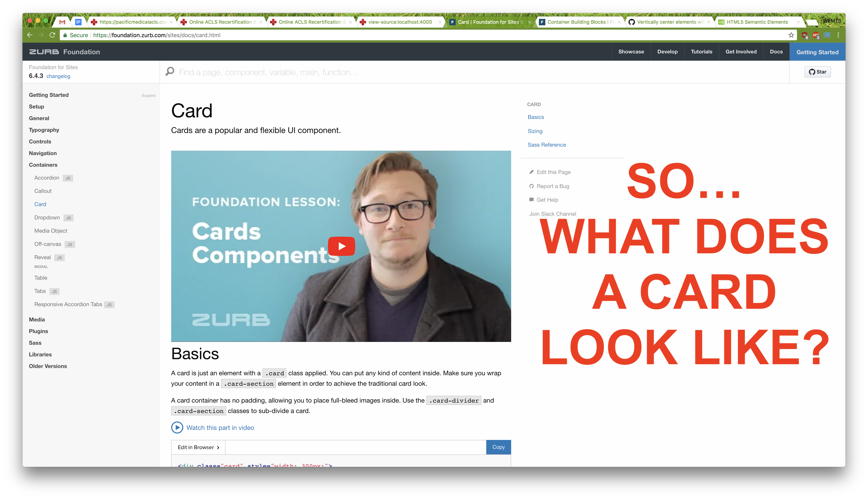This screenshot has width=868, height=499.
Task: Click the Edit this Page pencil icon
Action: pyautogui.click(x=531, y=172)
